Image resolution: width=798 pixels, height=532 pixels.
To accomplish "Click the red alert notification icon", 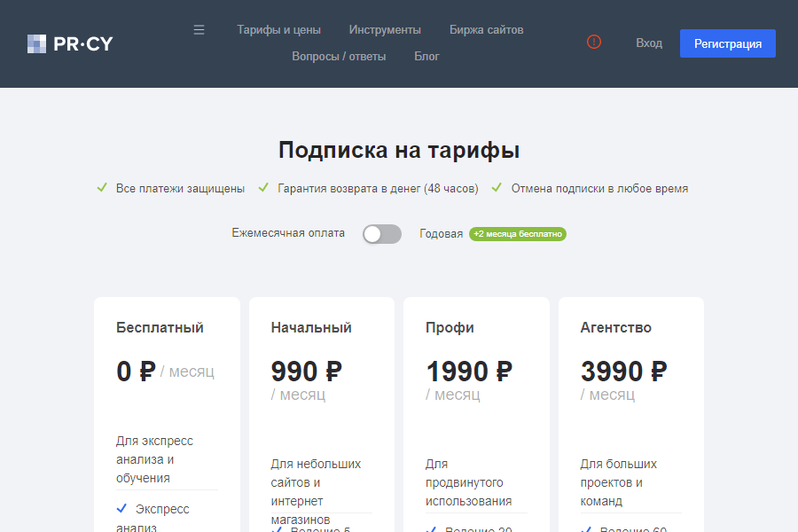I will 594,42.
